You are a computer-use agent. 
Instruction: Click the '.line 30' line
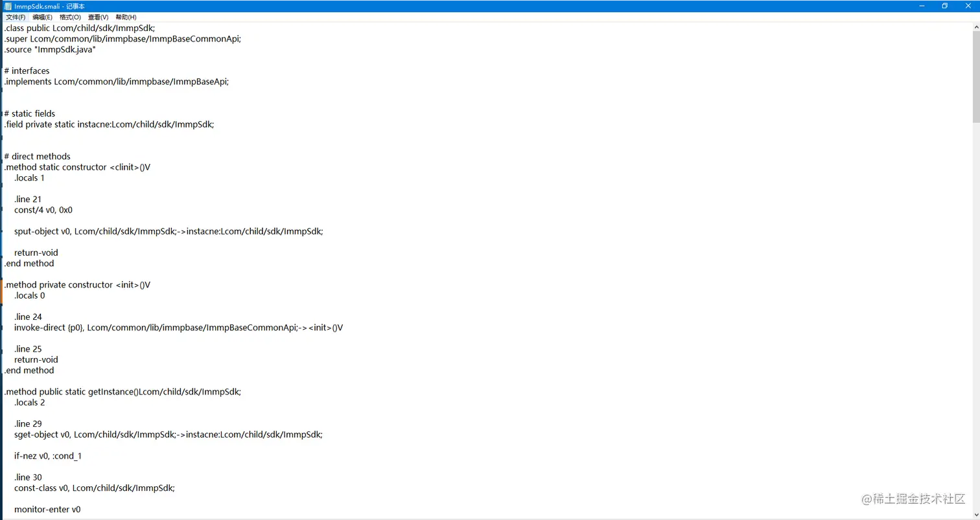click(x=28, y=477)
